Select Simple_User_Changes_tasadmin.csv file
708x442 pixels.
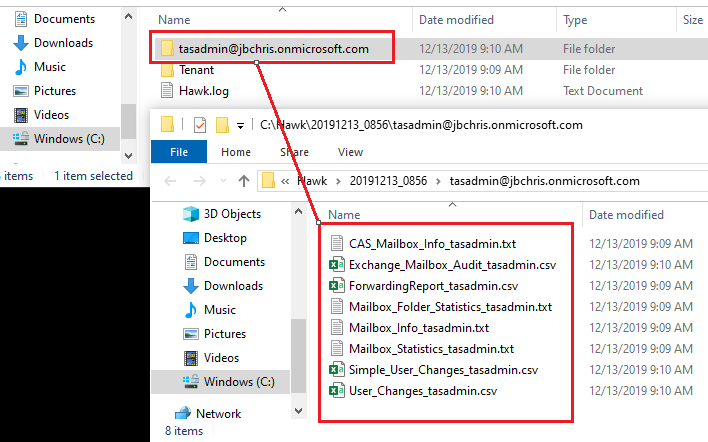click(443, 370)
